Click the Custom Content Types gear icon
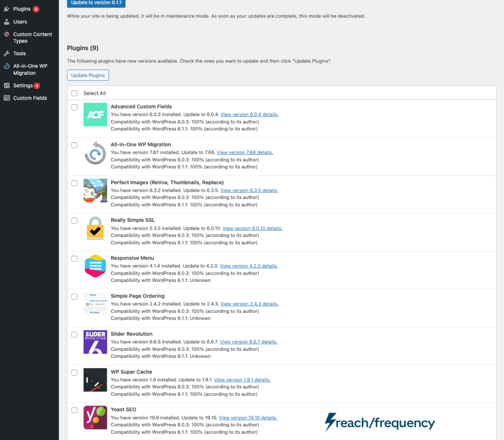504x440 pixels. 6,34
